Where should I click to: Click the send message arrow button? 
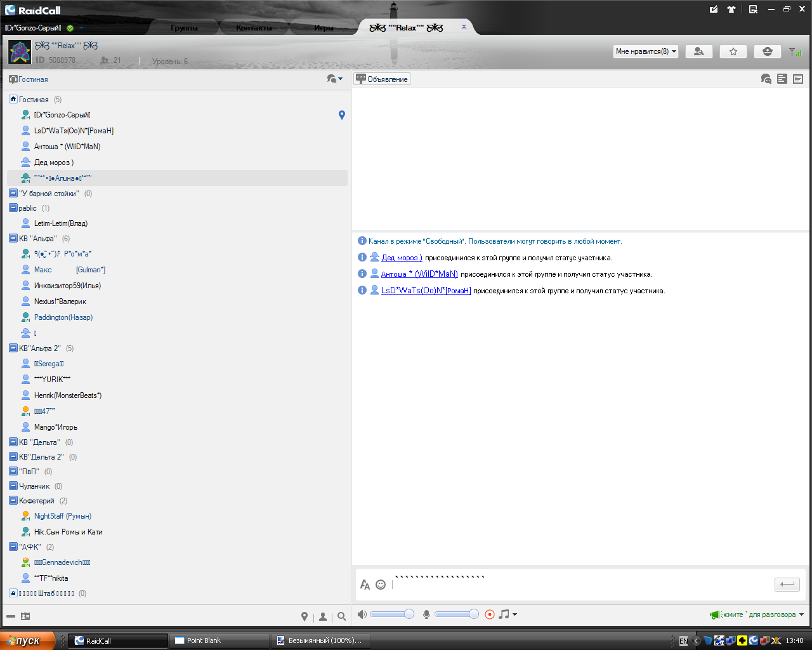(x=787, y=584)
